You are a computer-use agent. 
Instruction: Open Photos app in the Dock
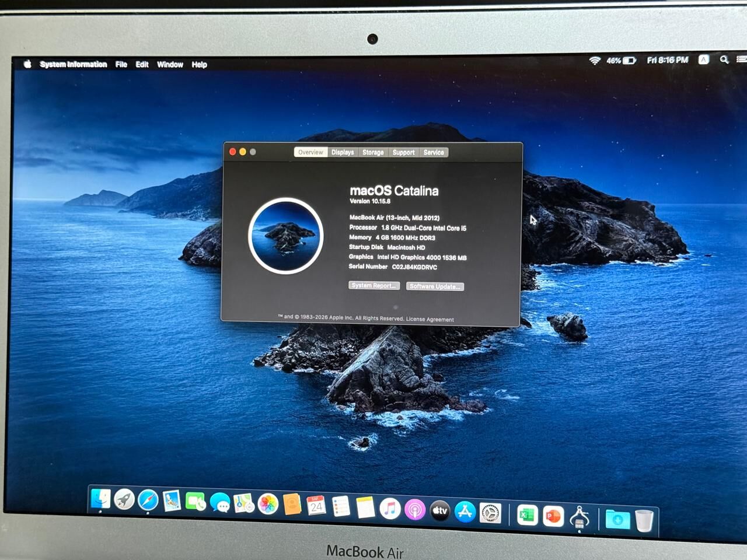(268, 503)
